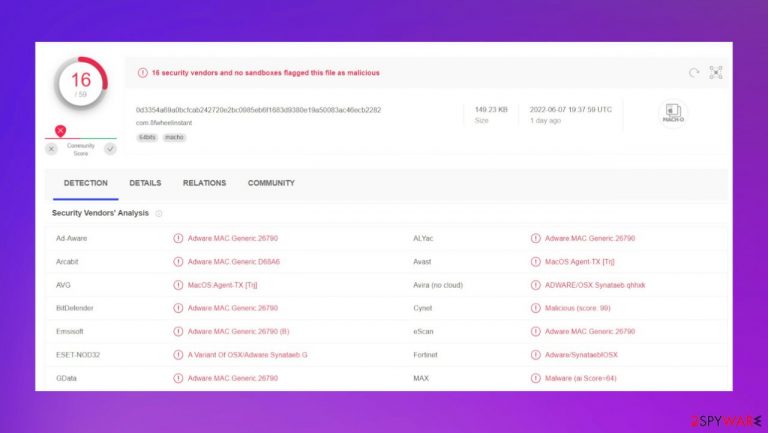
Task: Open the similar-files search icon
Action: pos(716,72)
